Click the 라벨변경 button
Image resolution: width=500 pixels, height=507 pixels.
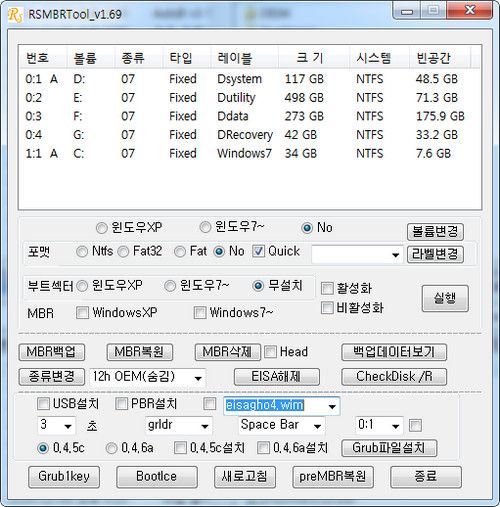click(435, 255)
